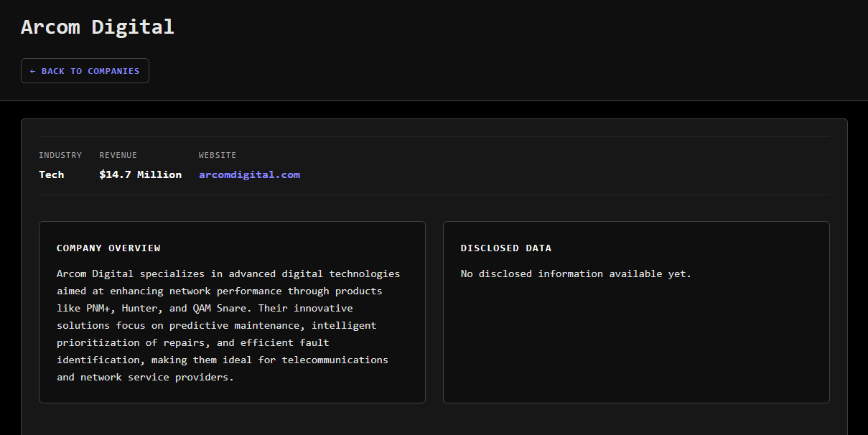
Task: Select the REVENUE field label
Action: 118,155
